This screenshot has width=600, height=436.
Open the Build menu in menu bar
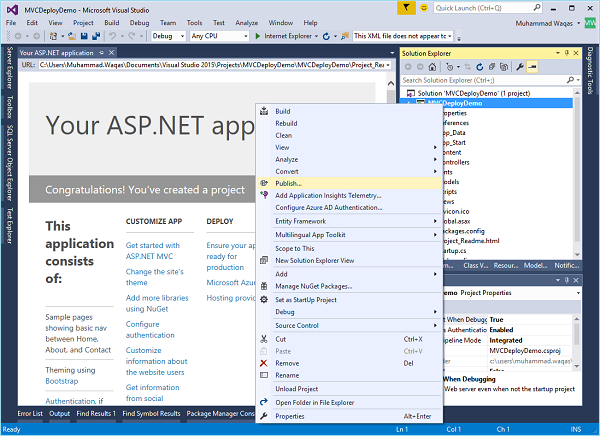[x=111, y=22]
